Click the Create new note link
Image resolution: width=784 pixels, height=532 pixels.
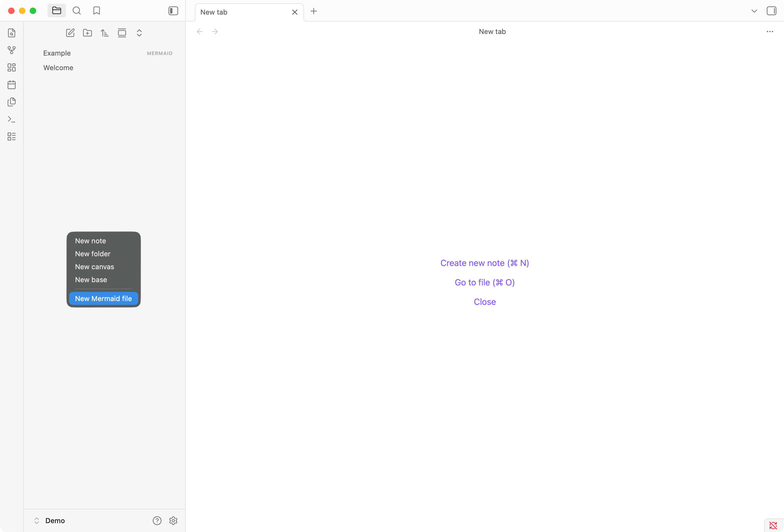tap(484, 263)
